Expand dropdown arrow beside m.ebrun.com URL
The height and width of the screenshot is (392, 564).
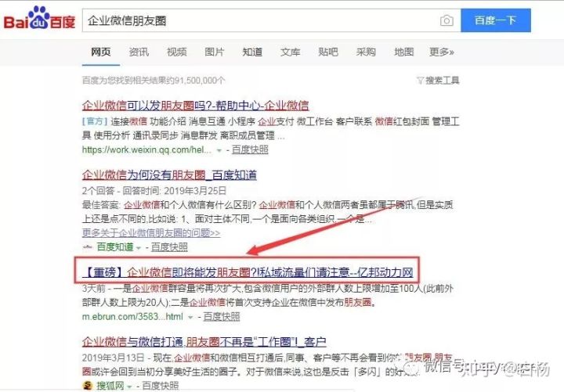(190, 317)
